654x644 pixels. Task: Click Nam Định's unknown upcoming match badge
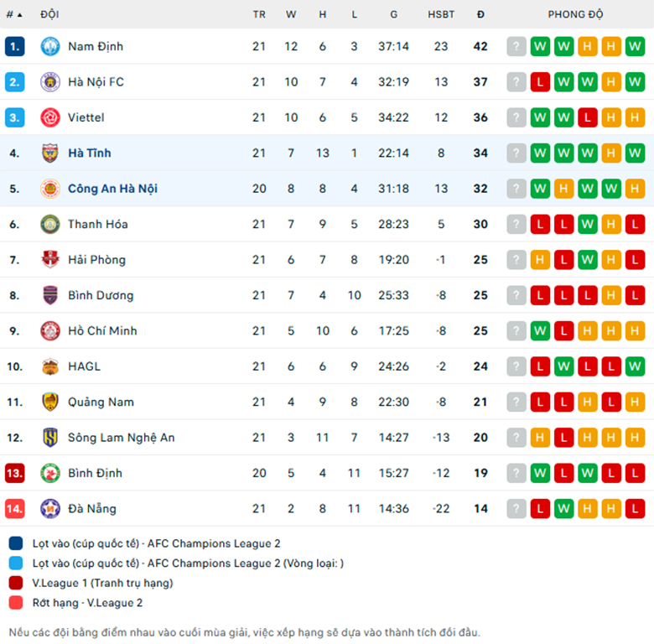coord(516,46)
